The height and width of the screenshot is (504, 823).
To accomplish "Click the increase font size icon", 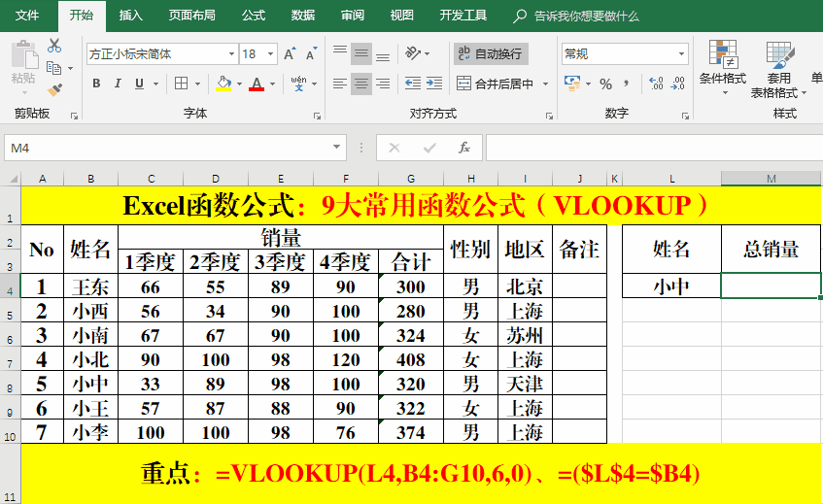I will point(290,54).
